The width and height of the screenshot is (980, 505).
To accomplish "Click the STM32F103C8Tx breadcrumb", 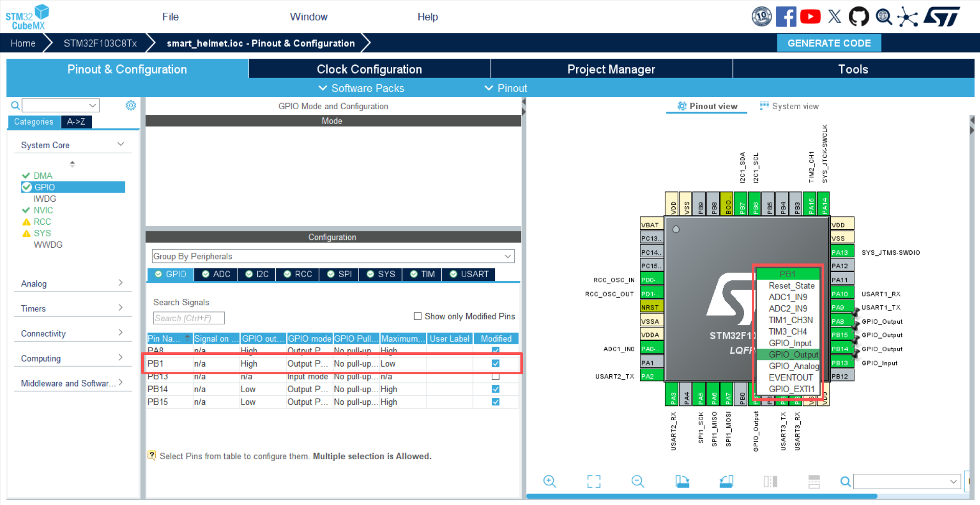I will pyautogui.click(x=100, y=43).
